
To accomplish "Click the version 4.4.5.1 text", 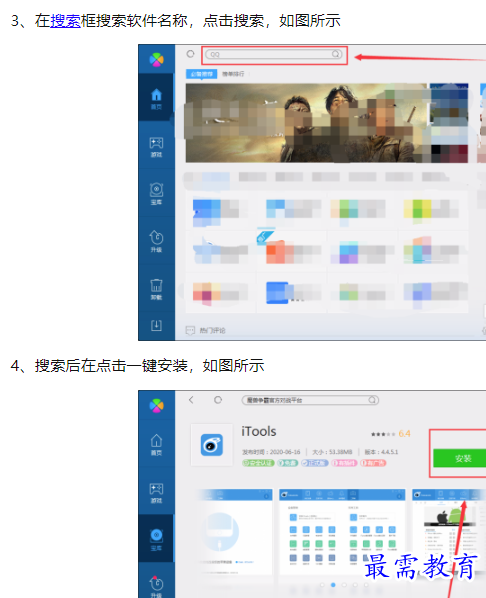I will [x=381, y=452].
